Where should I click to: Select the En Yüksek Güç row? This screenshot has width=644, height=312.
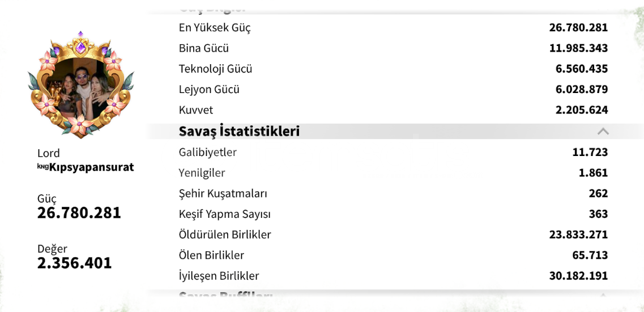click(x=394, y=28)
